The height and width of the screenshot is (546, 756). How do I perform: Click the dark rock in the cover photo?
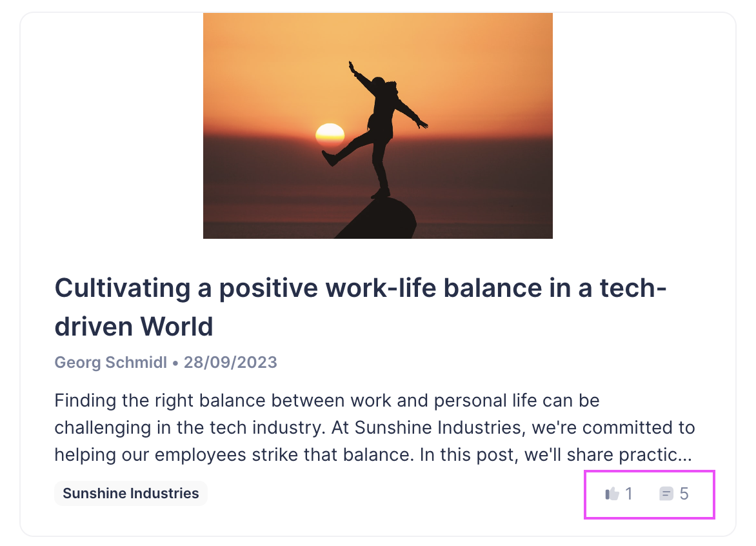click(381, 219)
